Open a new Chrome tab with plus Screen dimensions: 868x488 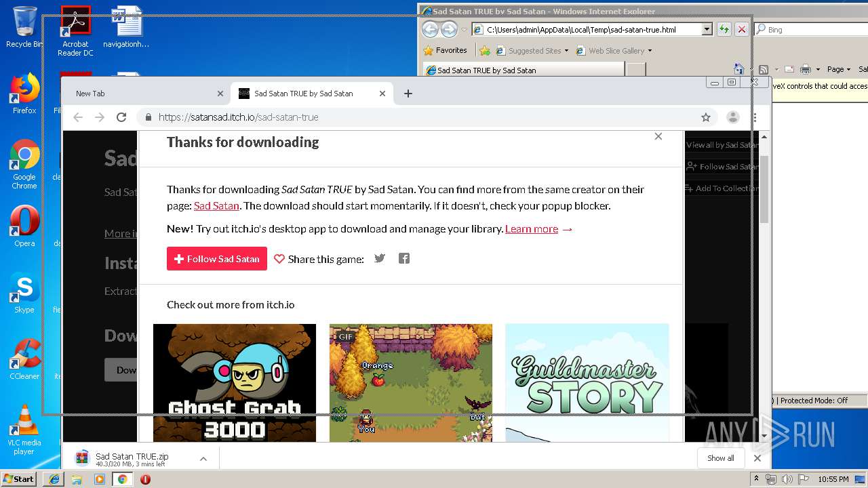(408, 94)
